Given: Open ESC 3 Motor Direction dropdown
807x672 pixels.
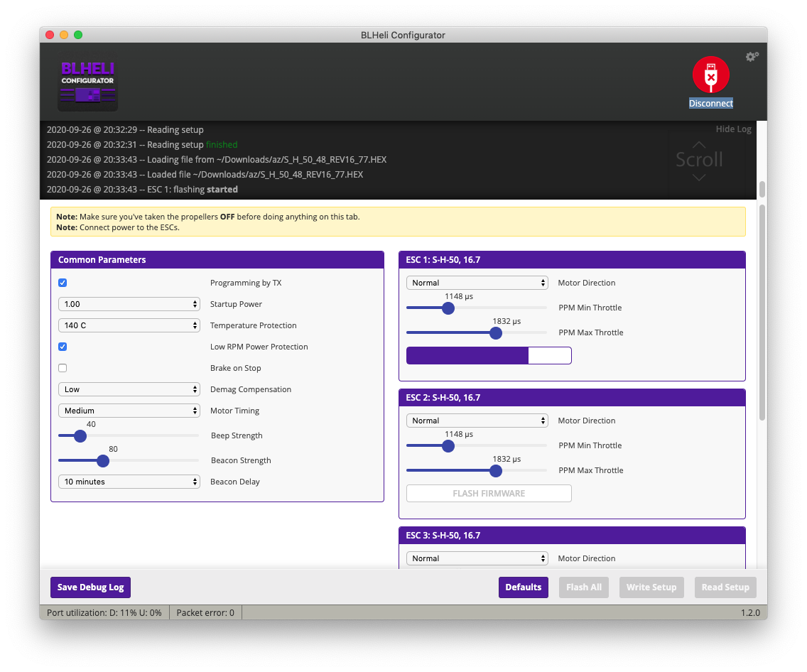Looking at the screenshot, I should pos(477,558).
